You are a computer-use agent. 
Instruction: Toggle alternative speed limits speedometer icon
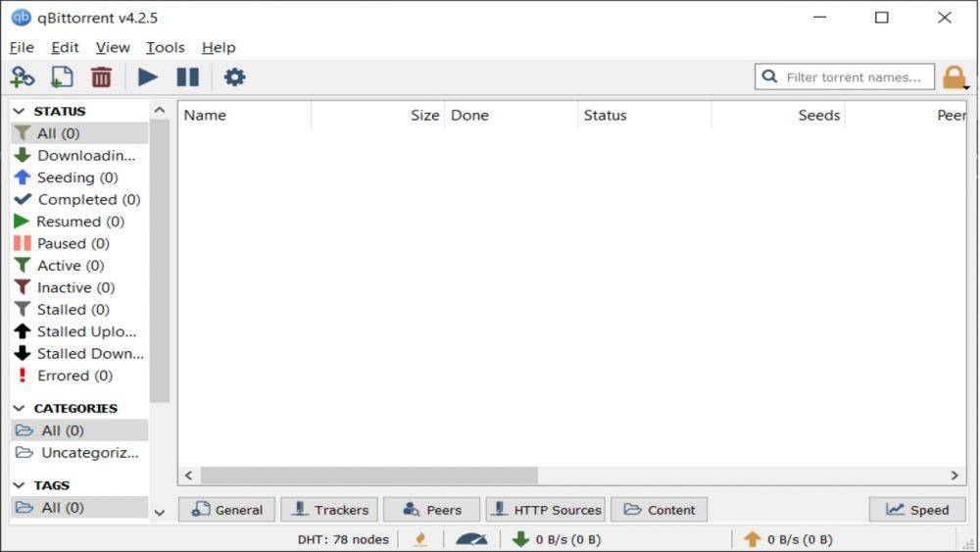point(471,539)
